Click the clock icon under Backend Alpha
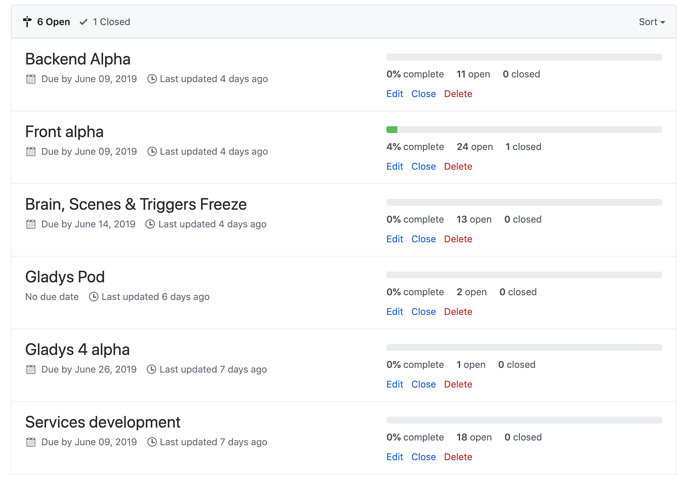 point(152,79)
